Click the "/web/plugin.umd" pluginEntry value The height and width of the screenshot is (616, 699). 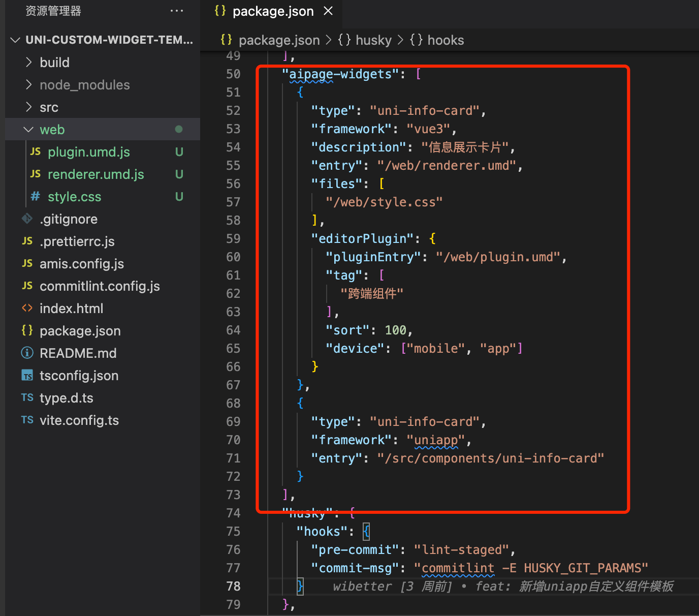(498, 257)
